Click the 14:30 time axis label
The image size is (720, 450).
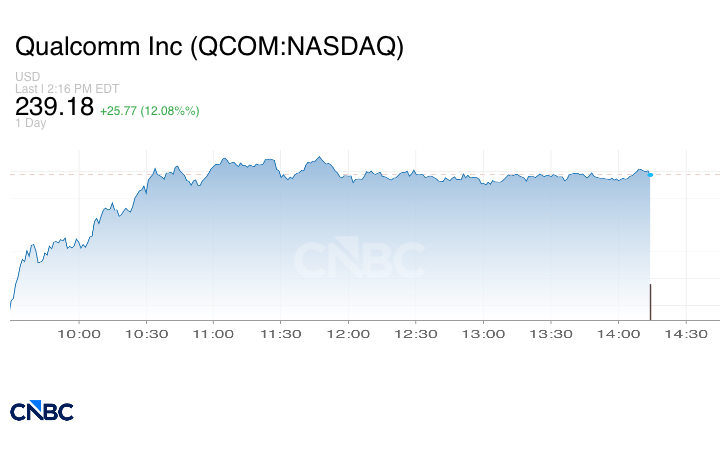686,334
